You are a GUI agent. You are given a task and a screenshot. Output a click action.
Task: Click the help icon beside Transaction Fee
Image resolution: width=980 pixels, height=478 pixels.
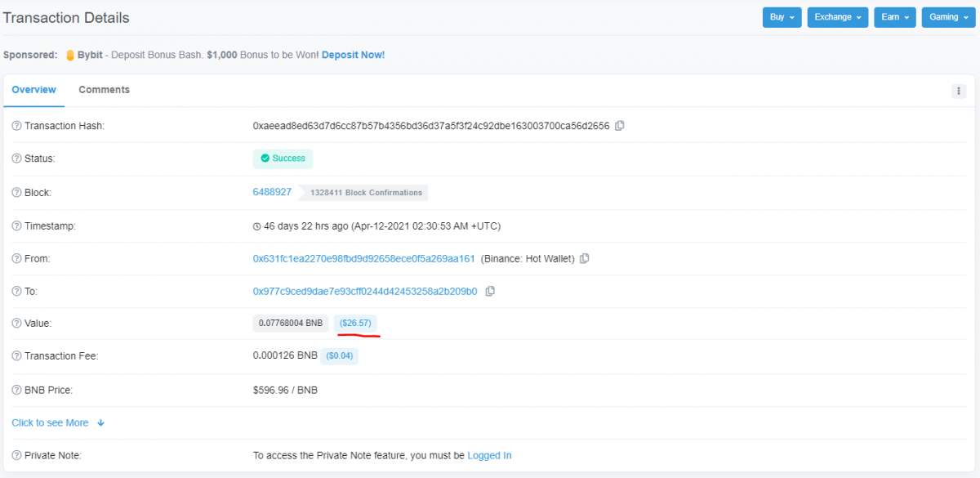tap(14, 355)
